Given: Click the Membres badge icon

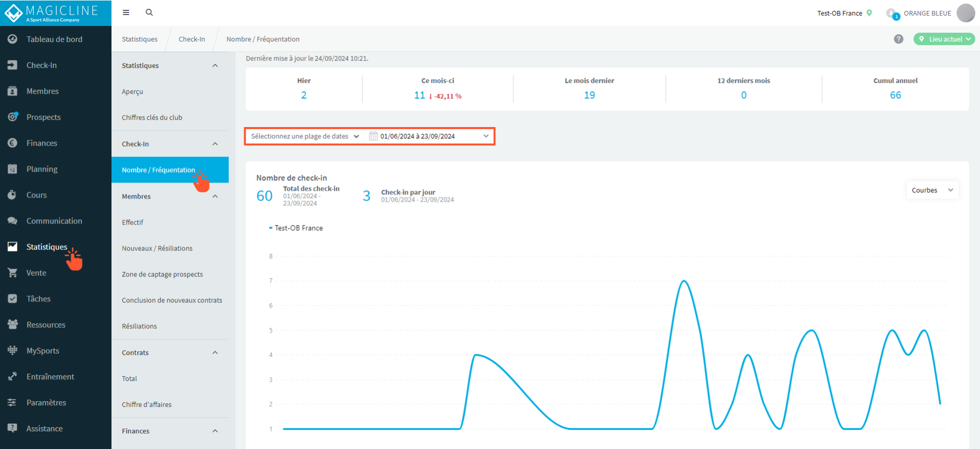Looking at the screenshot, I should tap(12, 91).
